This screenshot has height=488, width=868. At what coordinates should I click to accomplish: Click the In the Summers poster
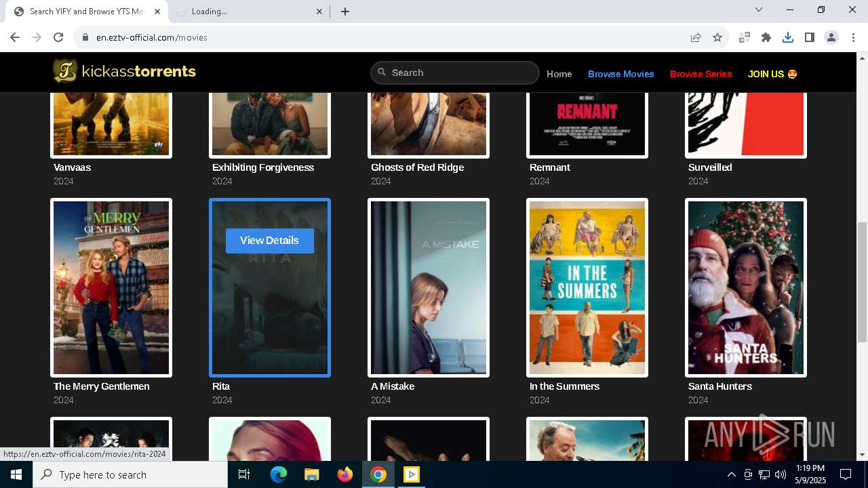coord(587,287)
